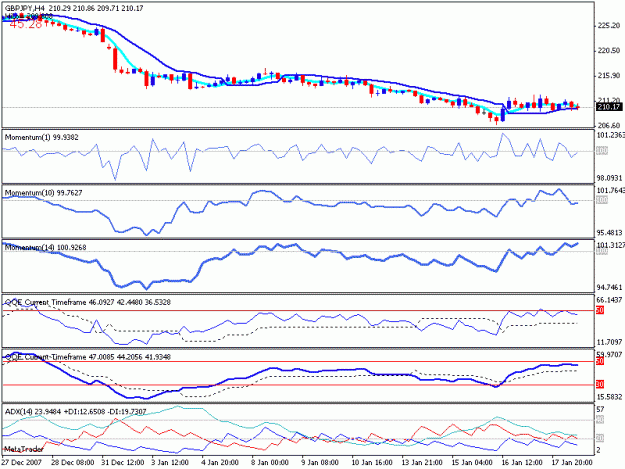The width and height of the screenshot is (625, 469).
Task: Select the 10 Jan 16:00 time label
Action: coord(372,463)
